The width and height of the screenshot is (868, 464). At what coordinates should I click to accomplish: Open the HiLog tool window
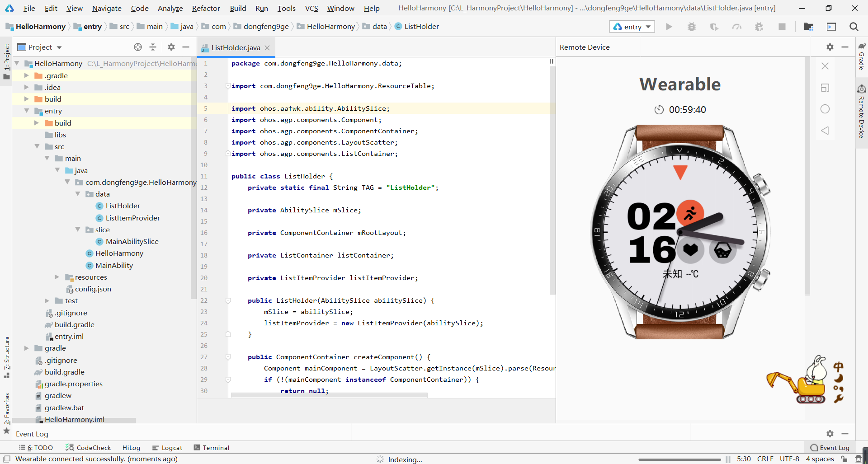tap(131, 447)
